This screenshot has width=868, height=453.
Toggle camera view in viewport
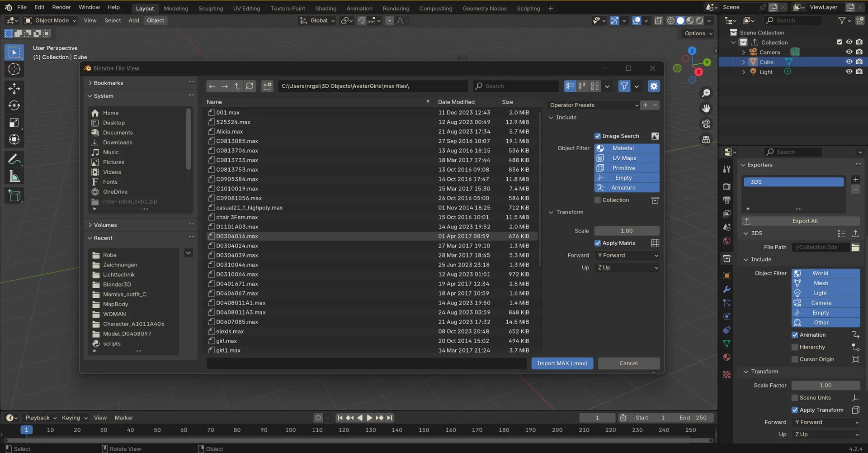pyautogui.click(x=706, y=124)
